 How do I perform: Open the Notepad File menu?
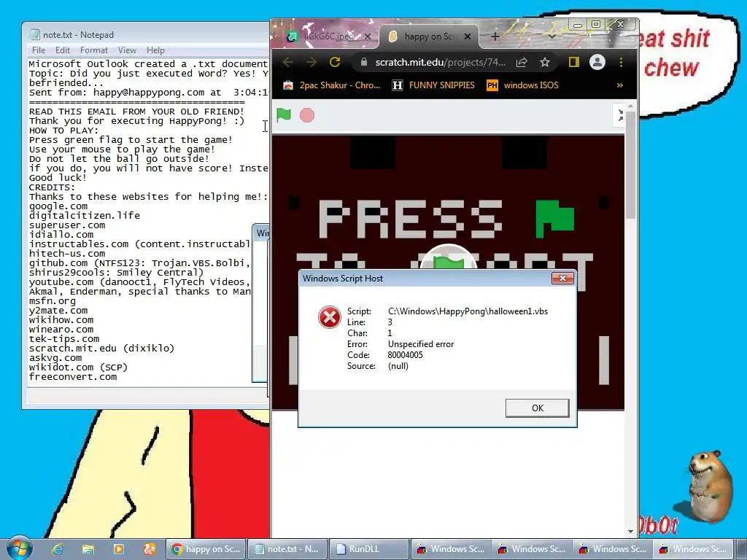tap(39, 50)
